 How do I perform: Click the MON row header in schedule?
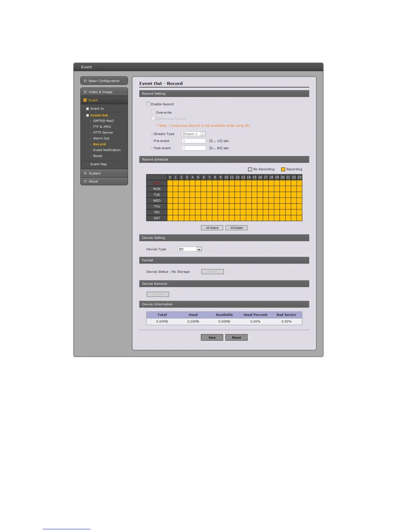pyautogui.click(x=157, y=189)
